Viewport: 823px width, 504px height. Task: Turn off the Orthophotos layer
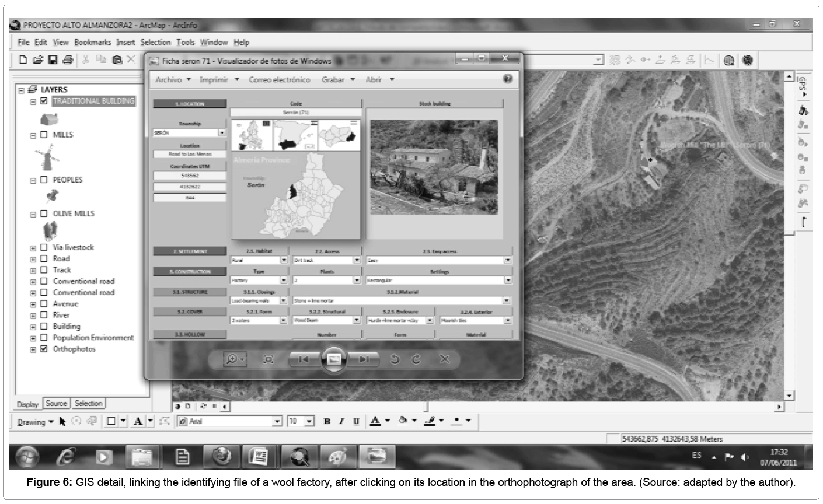[x=44, y=349]
